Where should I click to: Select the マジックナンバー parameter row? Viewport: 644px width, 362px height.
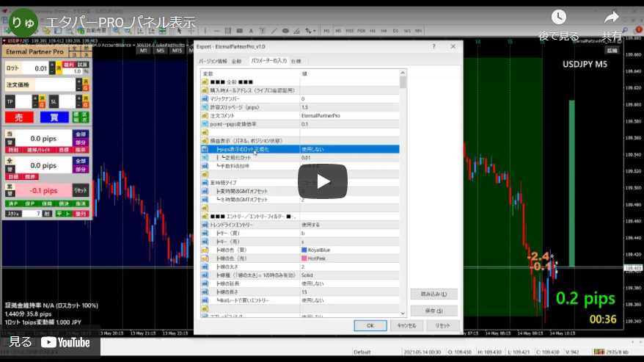300,98
